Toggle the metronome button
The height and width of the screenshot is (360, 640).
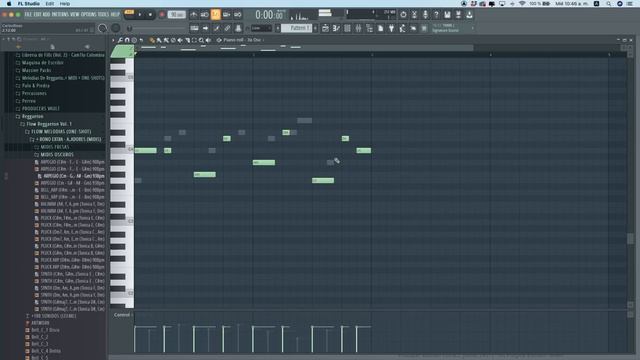[x=194, y=15]
